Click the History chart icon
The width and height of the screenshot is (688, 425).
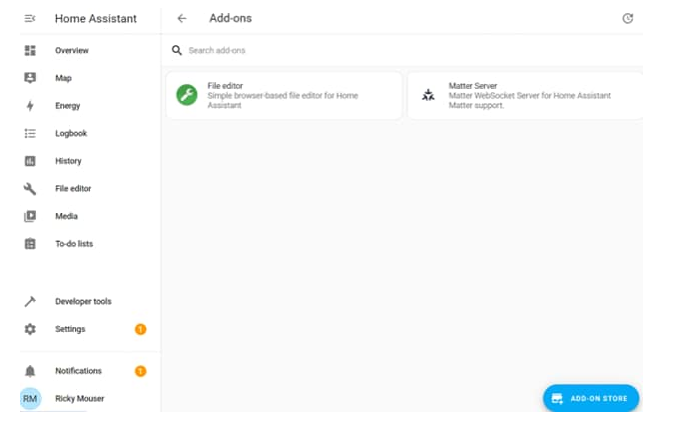(30, 161)
